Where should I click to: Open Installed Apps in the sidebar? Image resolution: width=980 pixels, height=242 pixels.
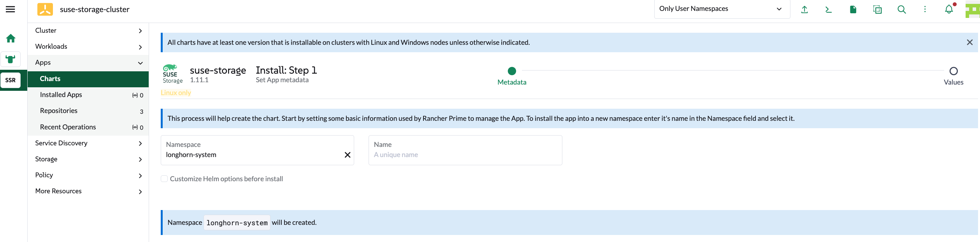coord(61,95)
